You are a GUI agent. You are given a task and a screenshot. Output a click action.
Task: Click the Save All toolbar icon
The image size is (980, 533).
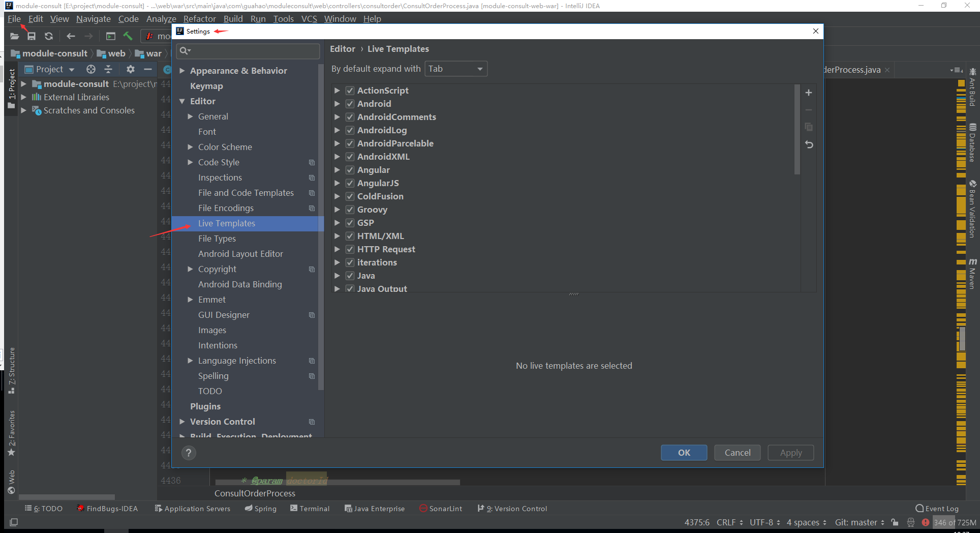pos(32,36)
